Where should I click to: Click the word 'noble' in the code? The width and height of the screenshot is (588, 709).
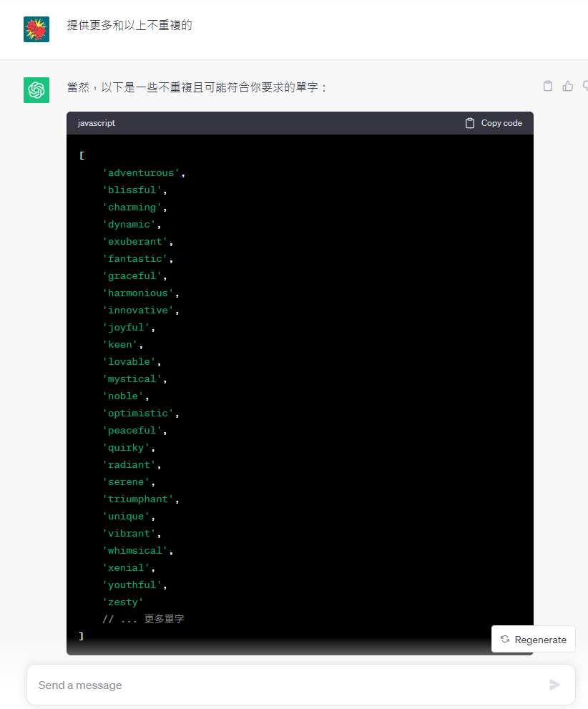pyautogui.click(x=123, y=396)
